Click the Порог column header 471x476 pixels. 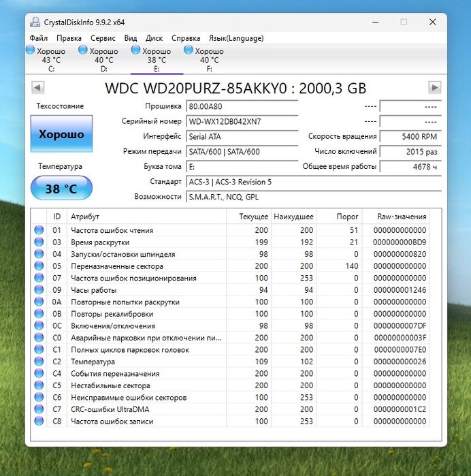pos(339,217)
